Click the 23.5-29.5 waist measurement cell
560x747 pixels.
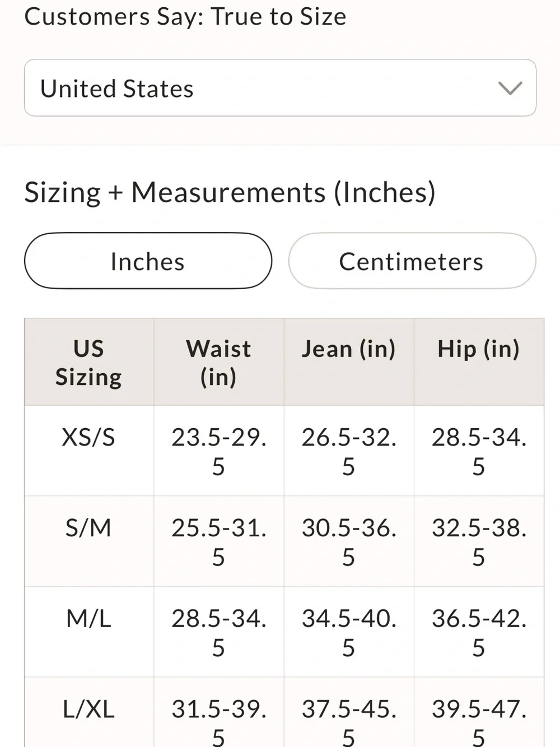click(219, 451)
